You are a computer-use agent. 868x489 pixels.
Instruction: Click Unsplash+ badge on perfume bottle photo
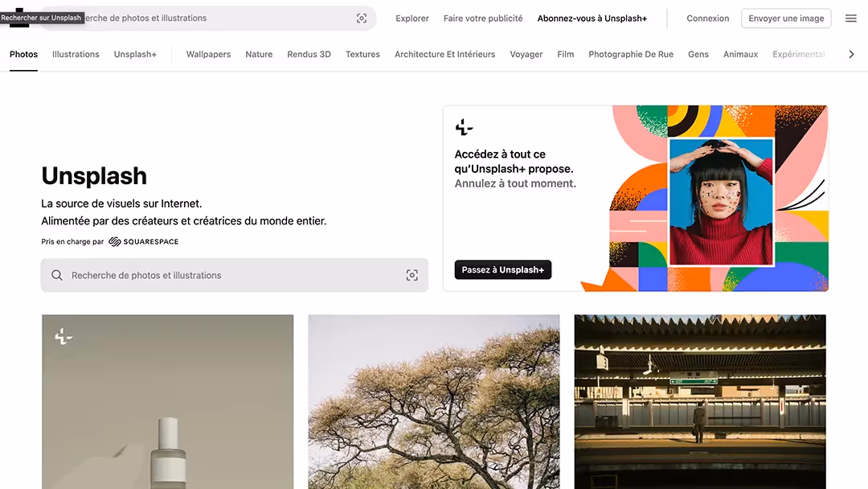[63, 336]
